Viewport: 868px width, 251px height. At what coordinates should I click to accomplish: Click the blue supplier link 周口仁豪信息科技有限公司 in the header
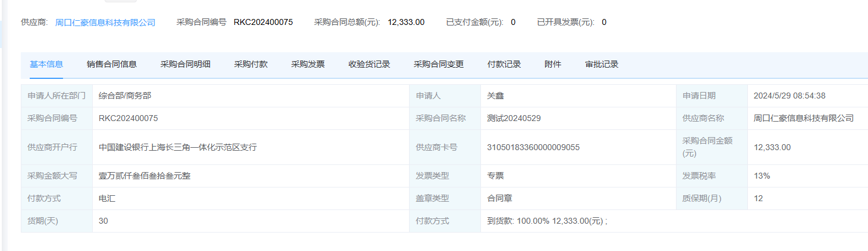[x=105, y=23]
